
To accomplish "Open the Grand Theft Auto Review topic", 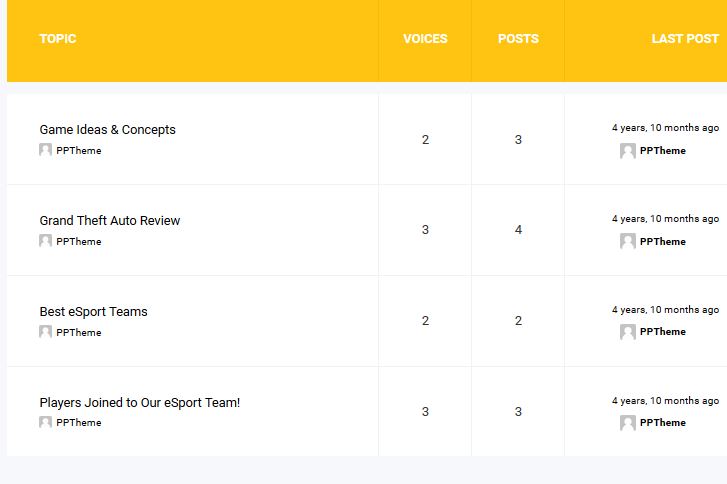I will [109, 221].
